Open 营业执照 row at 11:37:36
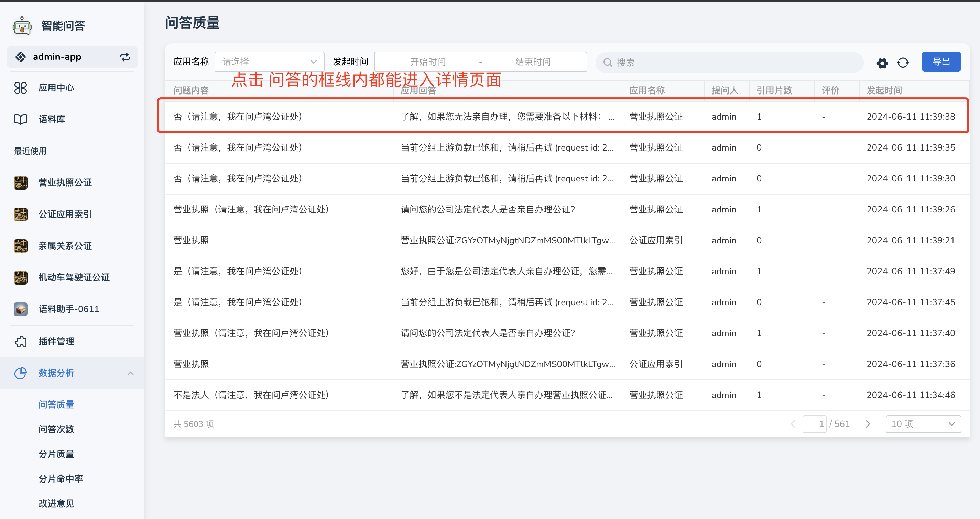Image resolution: width=980 pixels, height=519 pixels. coord(567,364)
